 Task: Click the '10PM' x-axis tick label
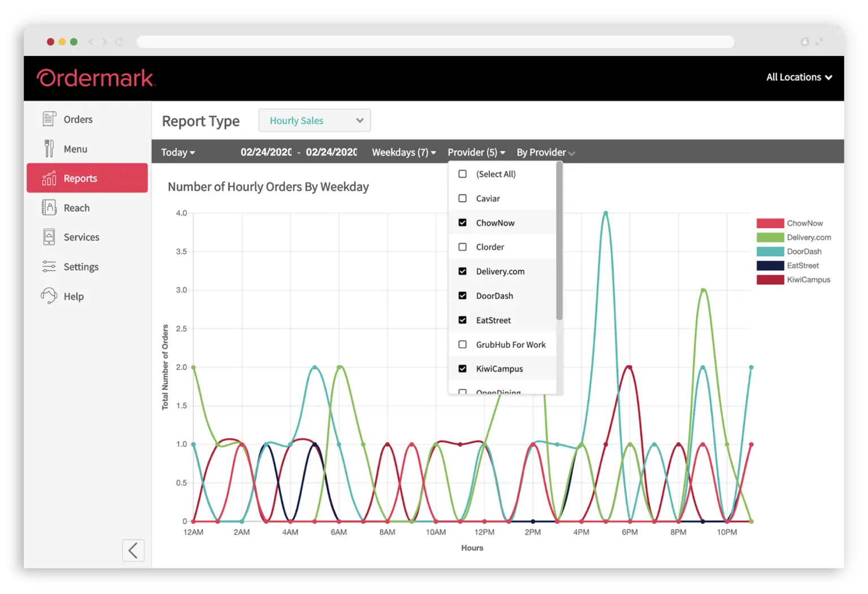click(727, 532)
